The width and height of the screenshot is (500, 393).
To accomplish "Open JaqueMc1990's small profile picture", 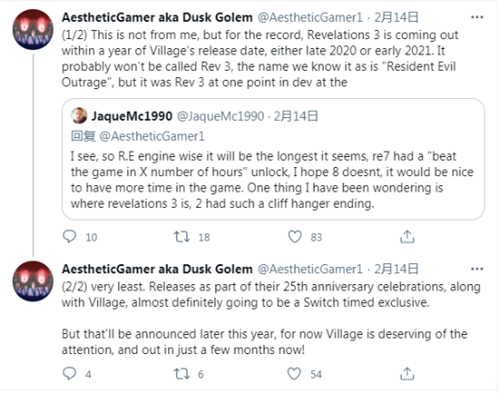I will coord(79,116).
